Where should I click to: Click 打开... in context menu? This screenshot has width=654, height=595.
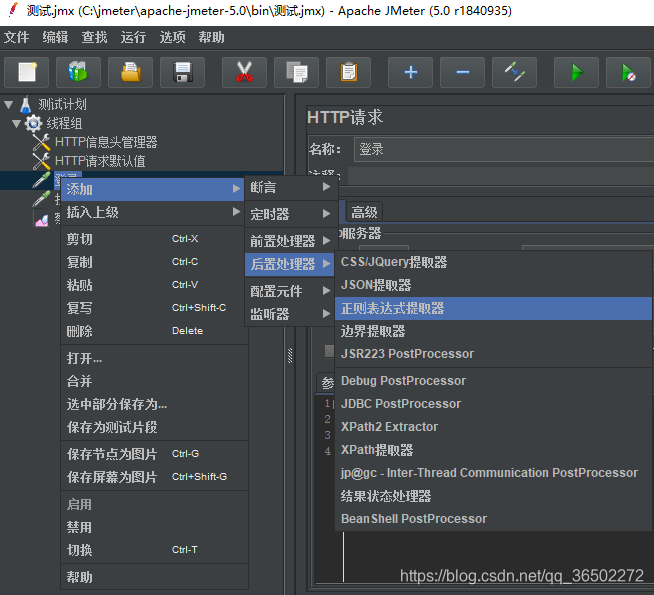click(x=154, y=358)
